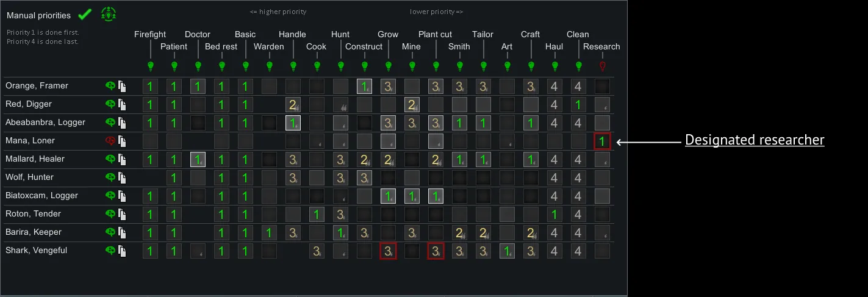This screenshot has width=868, height=297.
Task: Click the red icon beside Mana, Loner
Action: click(110, 141)
